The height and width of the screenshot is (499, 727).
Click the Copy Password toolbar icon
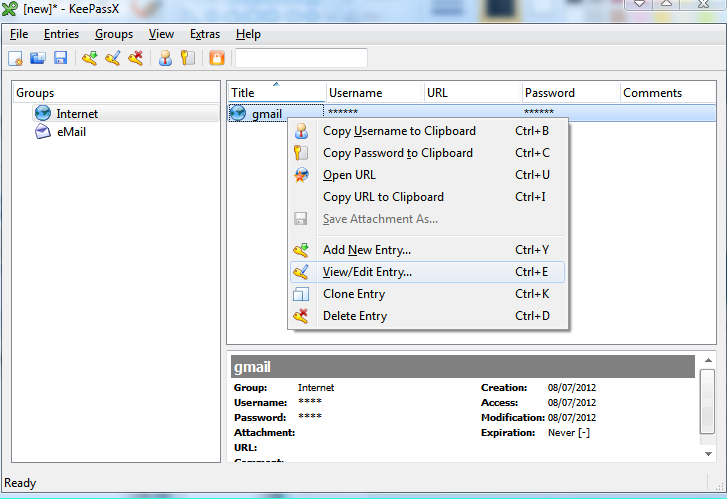click(x=188, y=58)
